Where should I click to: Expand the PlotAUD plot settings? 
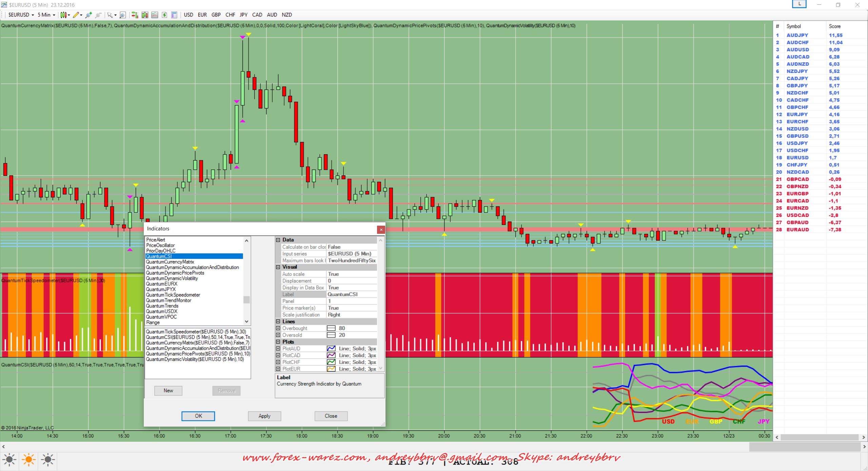coord(278,349)
